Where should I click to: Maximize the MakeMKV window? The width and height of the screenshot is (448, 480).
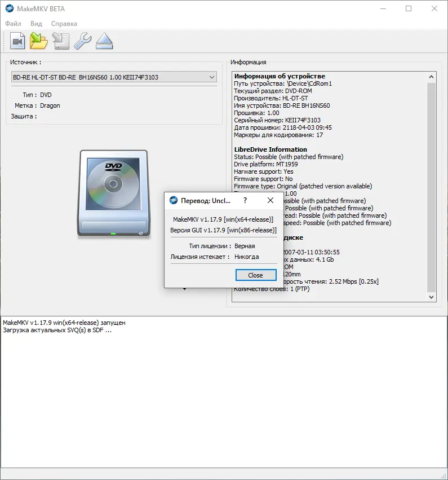409,8
